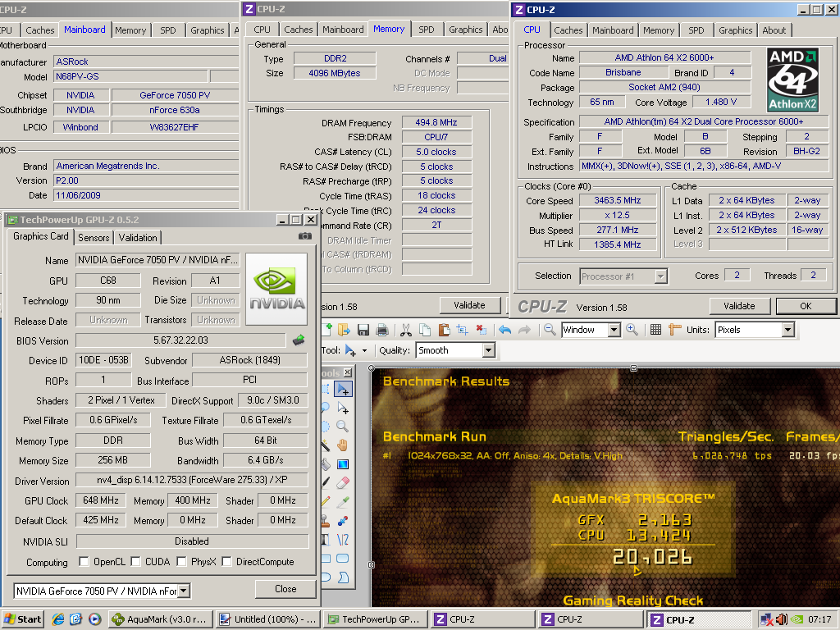Open the Caches tab in the front CPU-Z window
The width and height of the screenshot is (840, 630).
(568, 30)
